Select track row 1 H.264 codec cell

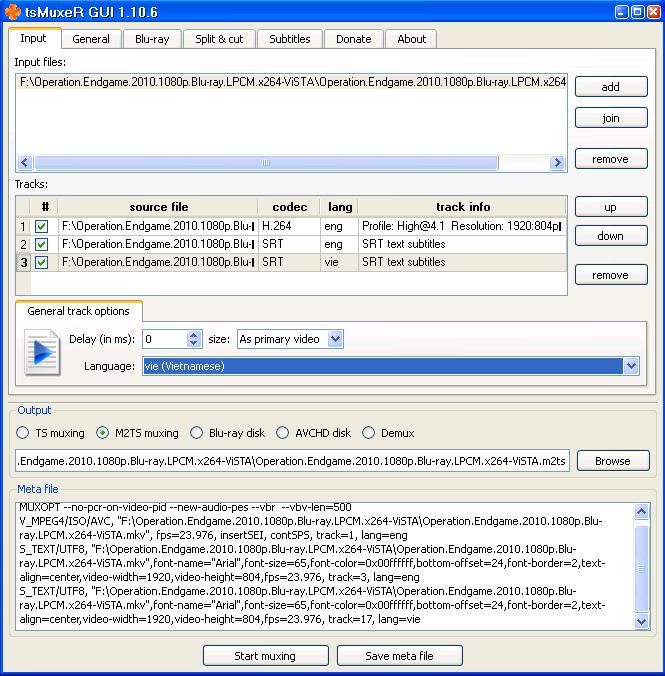click(x=289, y=226)
